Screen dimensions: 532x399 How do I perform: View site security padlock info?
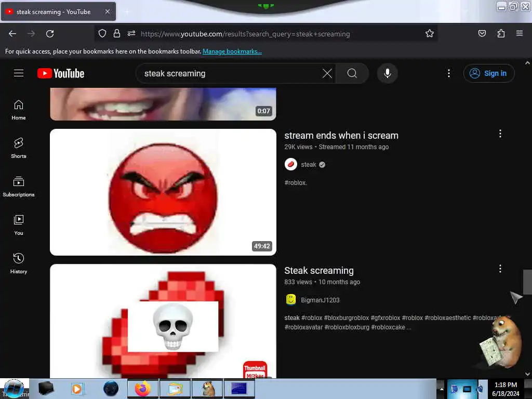click(117, 33)
